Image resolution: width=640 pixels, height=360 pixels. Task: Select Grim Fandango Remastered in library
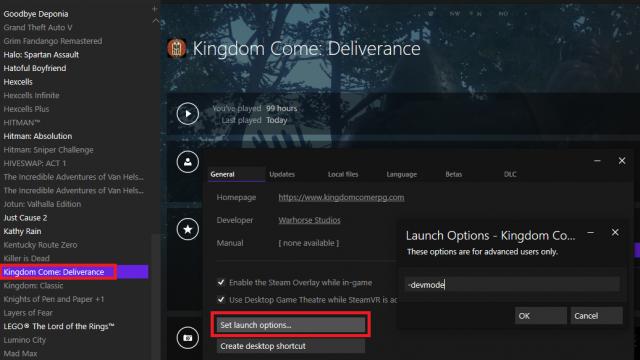click(x=53, y=41)
